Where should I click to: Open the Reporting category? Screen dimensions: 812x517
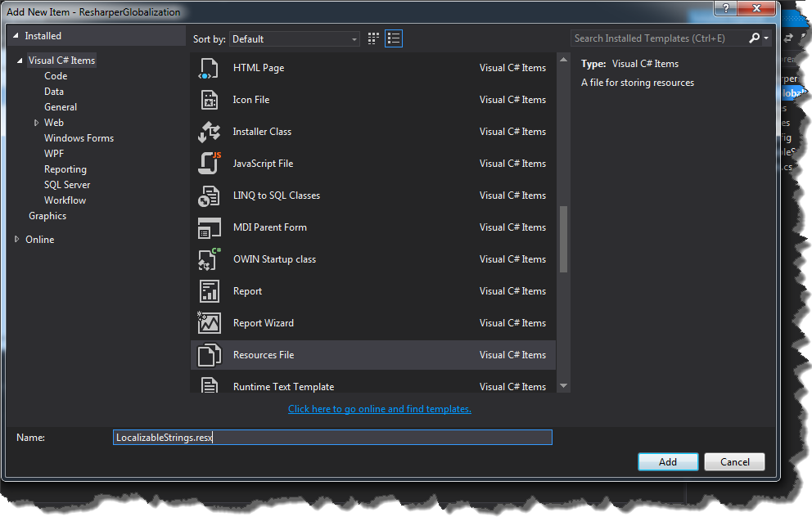(x=65, y=169)
